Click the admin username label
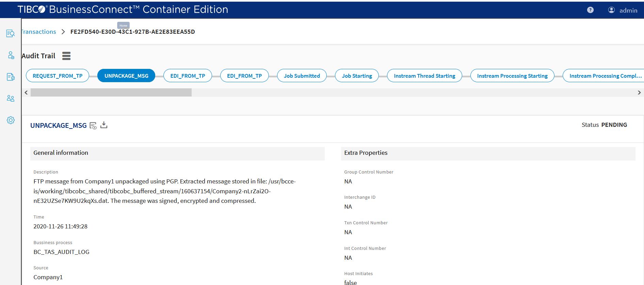 [x=628, y=11]
